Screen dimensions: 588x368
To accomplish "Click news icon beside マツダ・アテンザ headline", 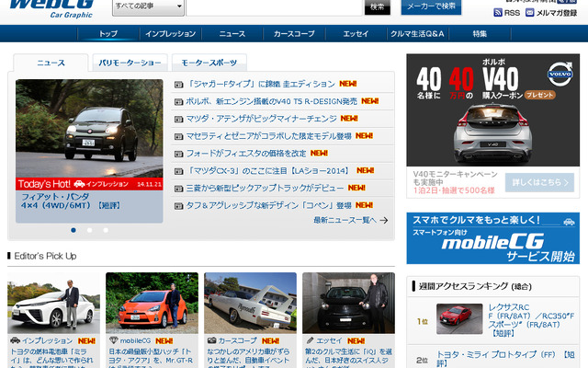I will 179,120.
